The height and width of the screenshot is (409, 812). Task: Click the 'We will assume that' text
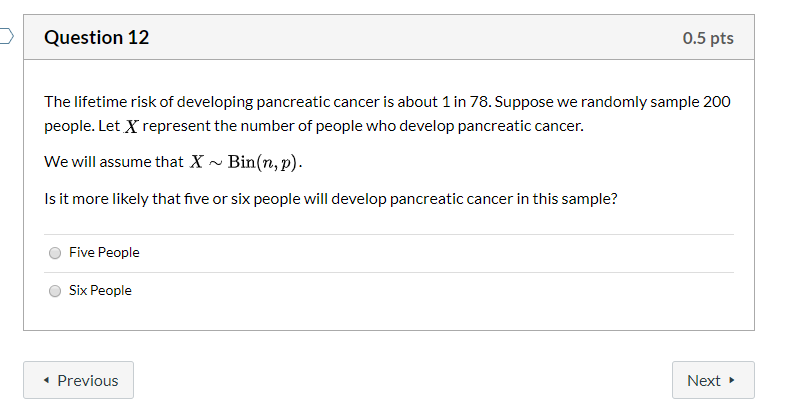[x=113, y=162]
